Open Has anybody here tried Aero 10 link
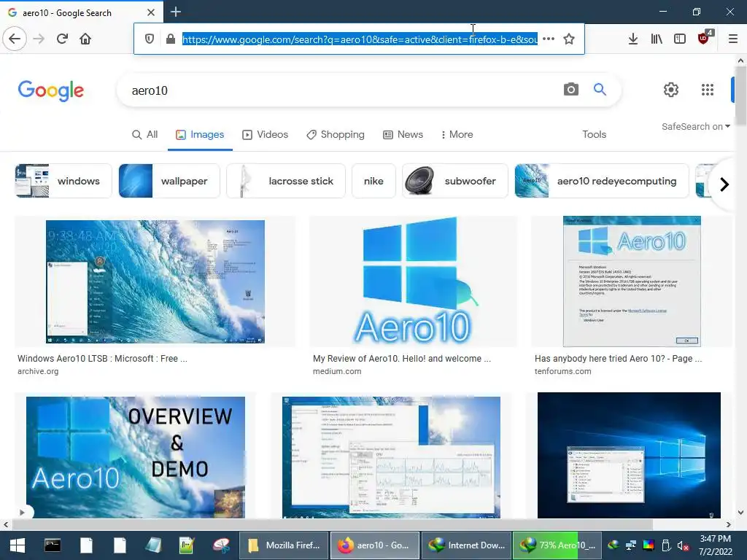The image size is (747, 560). 618,359
